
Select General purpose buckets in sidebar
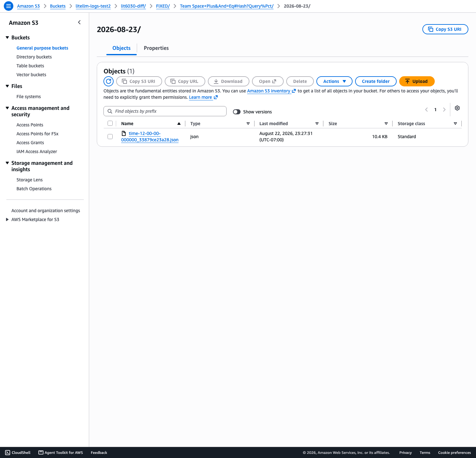[42, 48]
